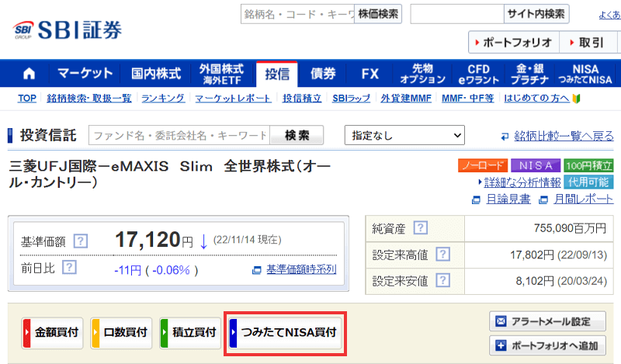Click the ポートフォリオへ追加 button
The width and height of the screenshot is (621, 364).
pyautogui.click(x=548, y=345)
